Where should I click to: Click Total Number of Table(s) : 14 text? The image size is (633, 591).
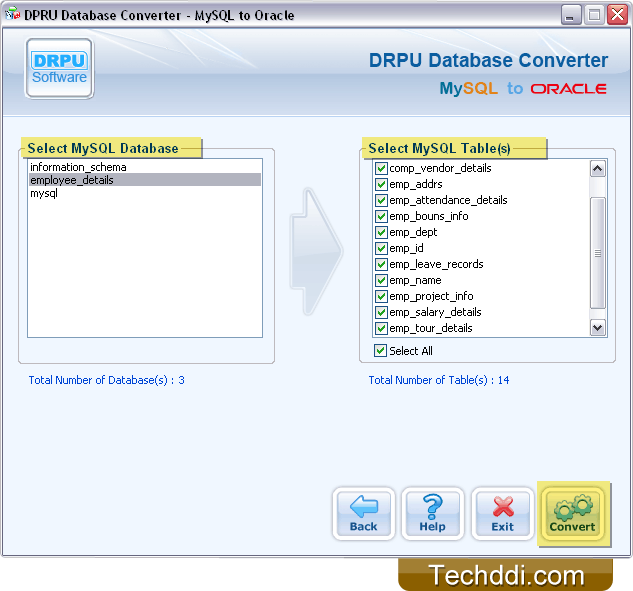pyautogui.click(x=439, y=380)
